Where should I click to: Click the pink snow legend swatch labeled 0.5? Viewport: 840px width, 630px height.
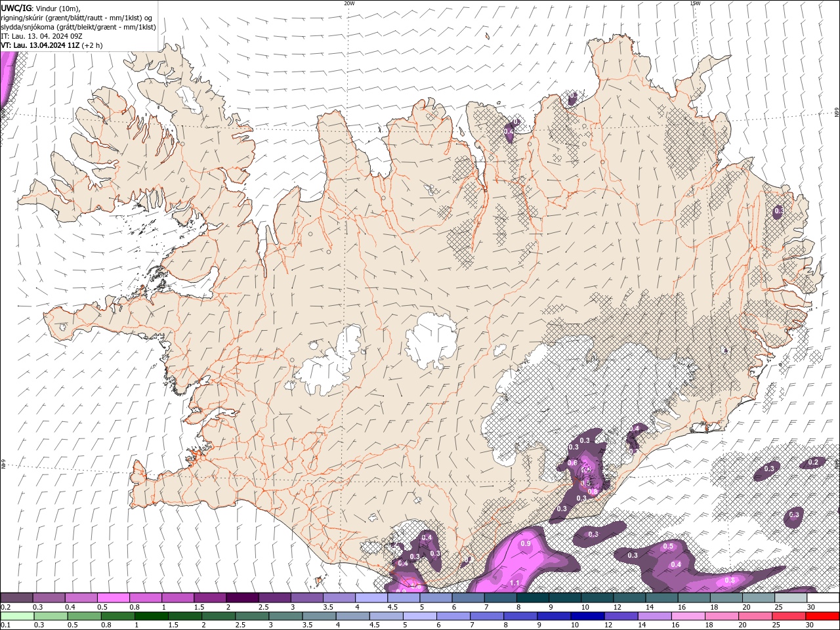point(114,598)
